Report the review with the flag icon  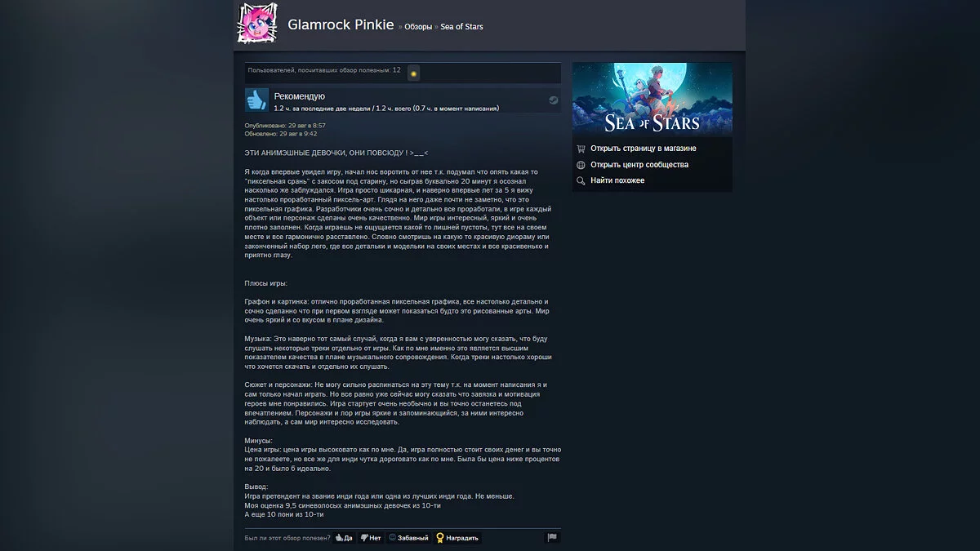[552, 538]
